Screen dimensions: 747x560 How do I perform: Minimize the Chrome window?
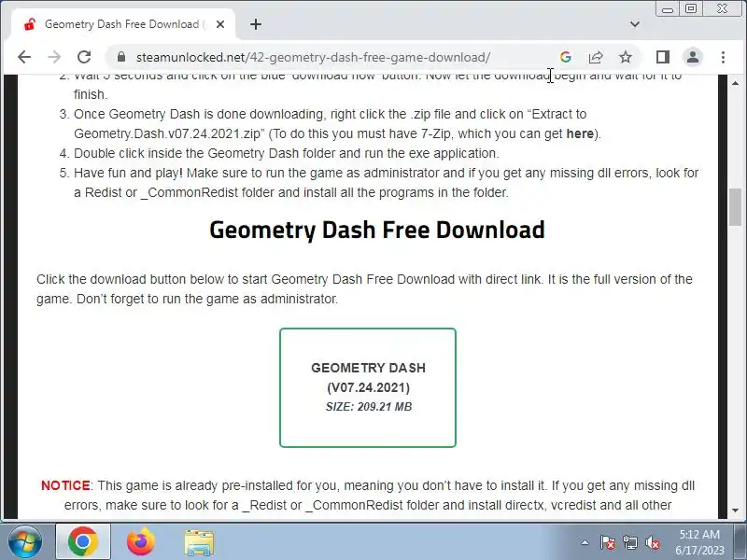(668, 9)
